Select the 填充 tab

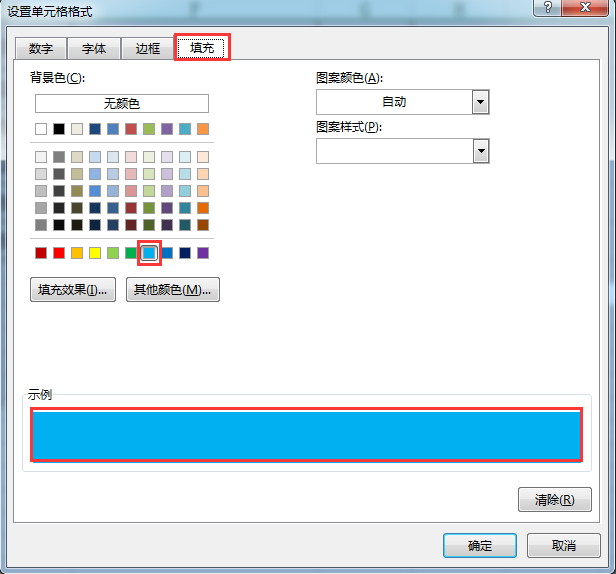tap(202, 48)
